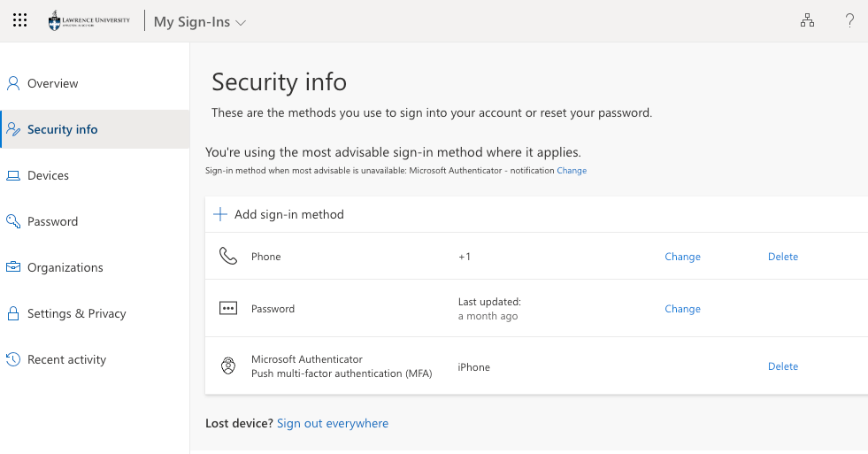Viewport: 868px width, 454px height.
Task: Click the Password row dots icon
Action: pos(228,308)
